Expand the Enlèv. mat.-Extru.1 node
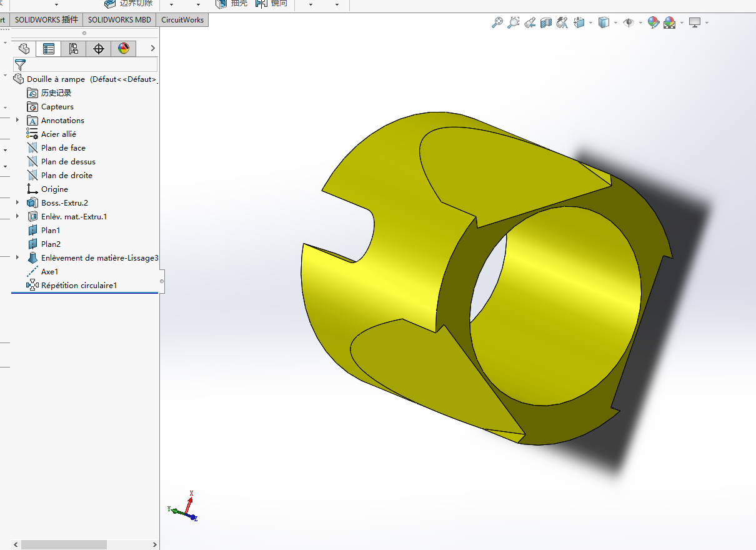 point(17,216)
